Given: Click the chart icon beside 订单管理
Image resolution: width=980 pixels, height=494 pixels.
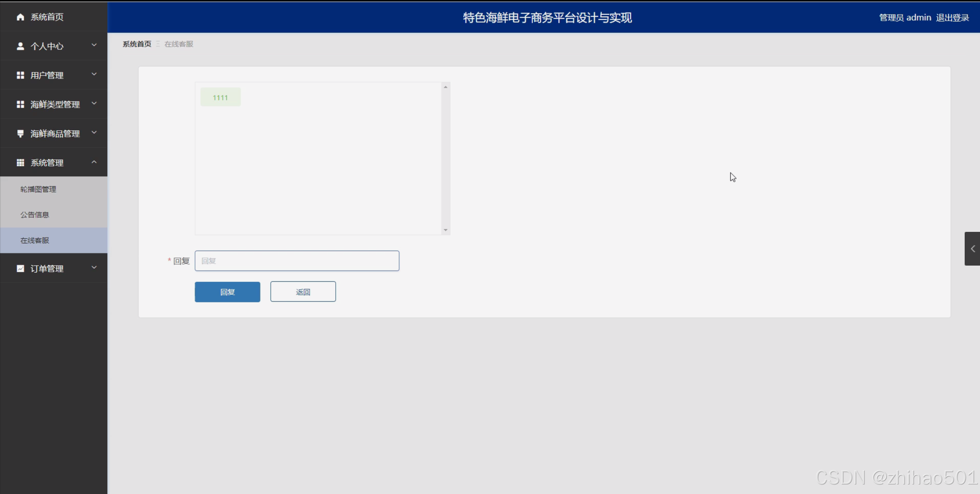Looking at the screenshot, I should [20, 269].
